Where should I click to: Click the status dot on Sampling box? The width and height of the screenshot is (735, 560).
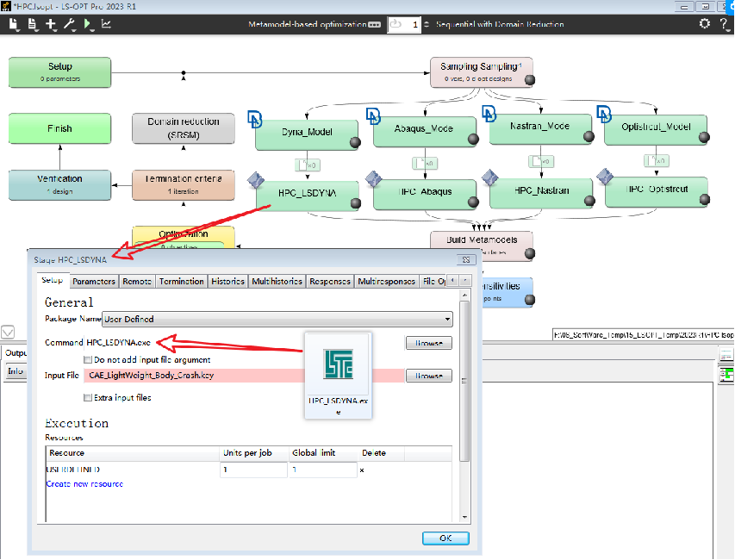click(x=530, y=80)
